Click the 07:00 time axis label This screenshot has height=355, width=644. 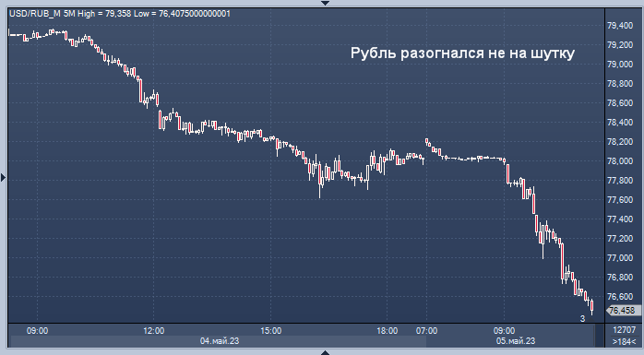[426, 331]
